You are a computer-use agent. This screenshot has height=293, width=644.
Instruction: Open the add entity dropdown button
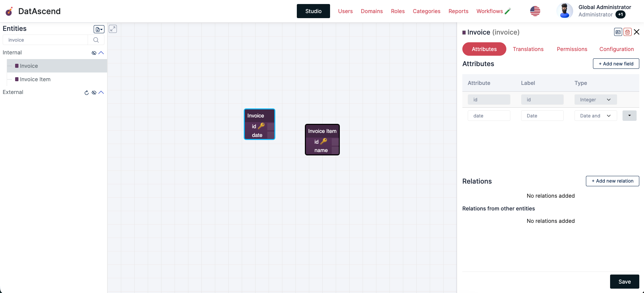(99, 30)
